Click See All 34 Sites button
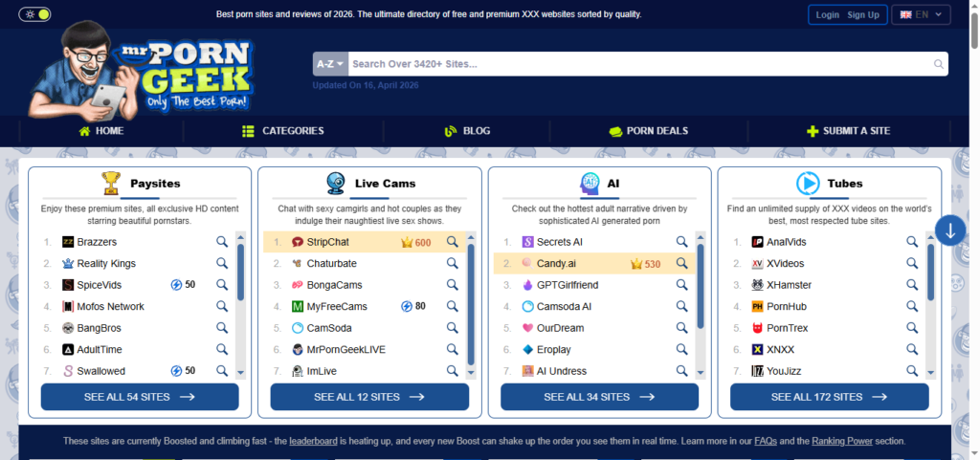This screenshot has height=460, width=980. click(x=599, y=397)
